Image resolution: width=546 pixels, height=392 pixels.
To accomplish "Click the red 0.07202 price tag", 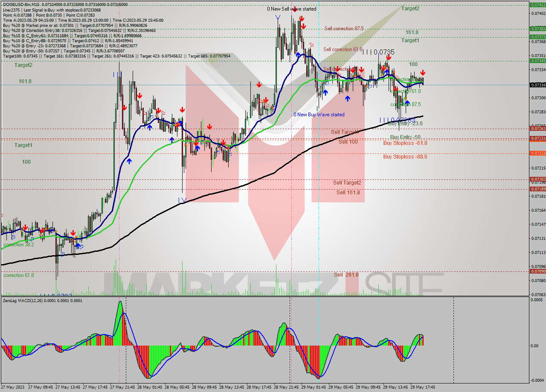I will pos(537,179).
